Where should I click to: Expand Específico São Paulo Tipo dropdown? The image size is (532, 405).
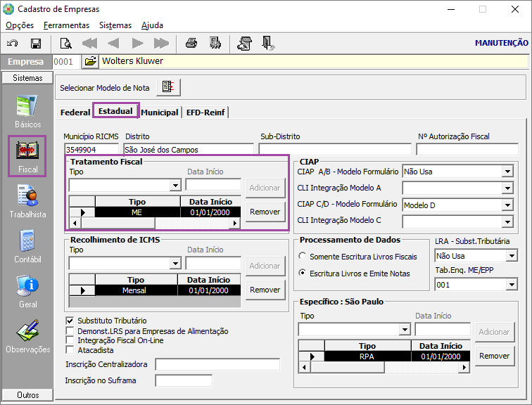(x=405, y=330)
